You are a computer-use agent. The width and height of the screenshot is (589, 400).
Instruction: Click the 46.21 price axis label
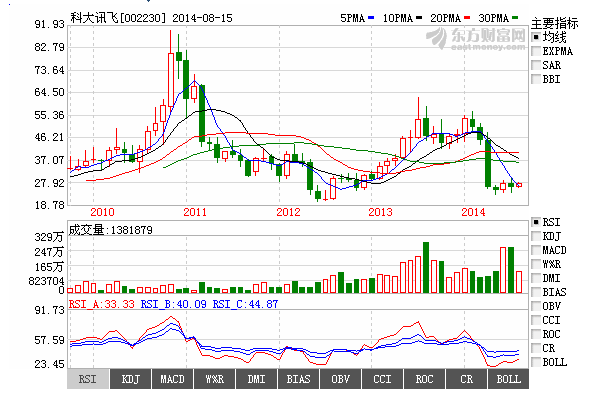click(x=50, y=137)
